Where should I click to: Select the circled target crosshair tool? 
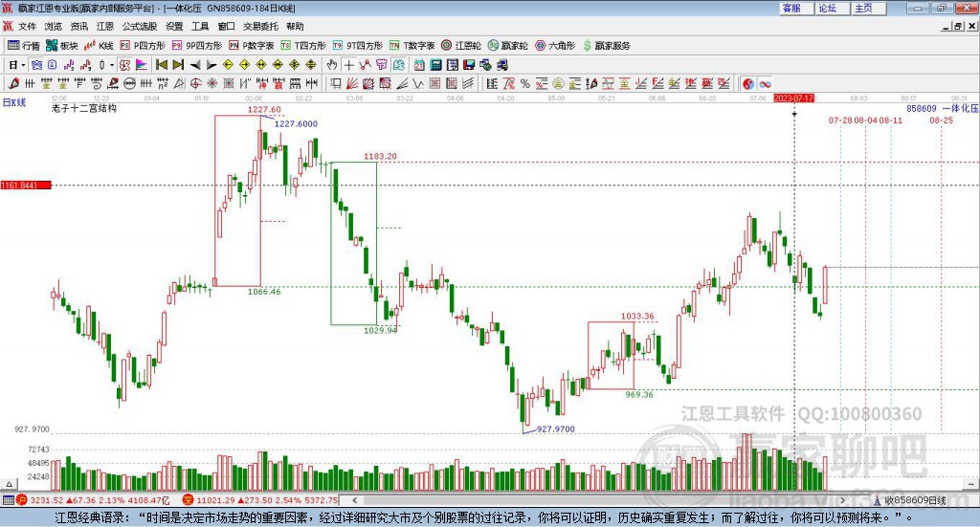click(195, 83)
